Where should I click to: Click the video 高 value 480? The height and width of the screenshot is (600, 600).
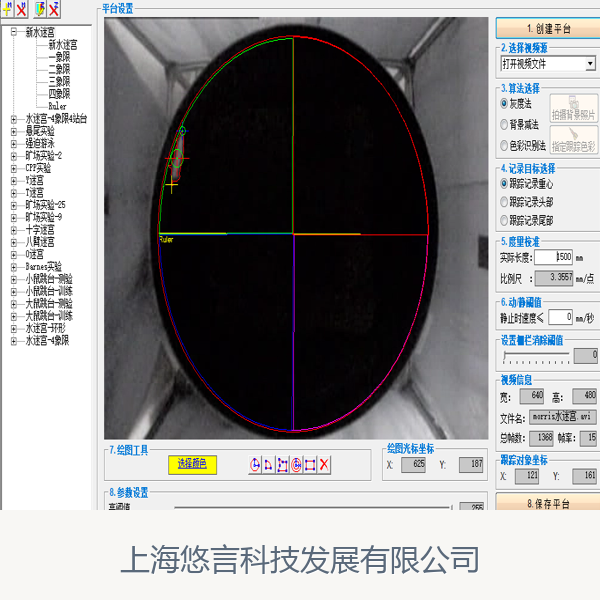coord(584,396)
